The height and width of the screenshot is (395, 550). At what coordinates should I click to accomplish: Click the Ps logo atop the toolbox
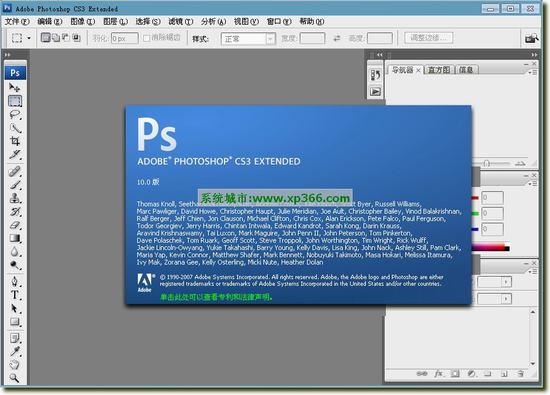pyautogui.click(x=15, y=73)
